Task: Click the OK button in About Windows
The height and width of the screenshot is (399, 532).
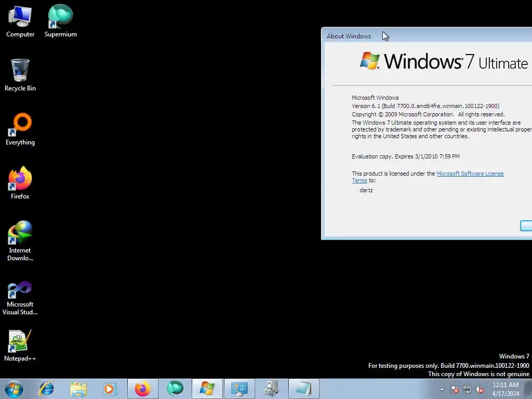Action: coord(526,225)
